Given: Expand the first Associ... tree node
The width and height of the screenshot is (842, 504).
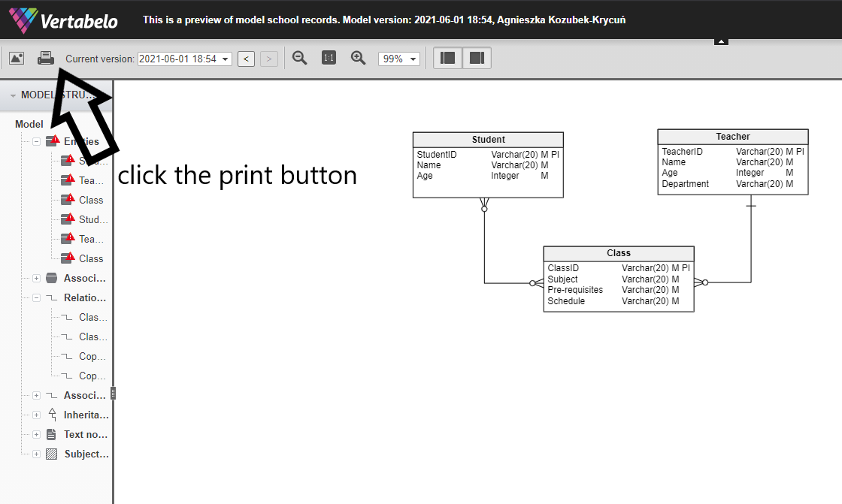Looking at the screenshot, I should pyautogui.click(x=37, y=278).
